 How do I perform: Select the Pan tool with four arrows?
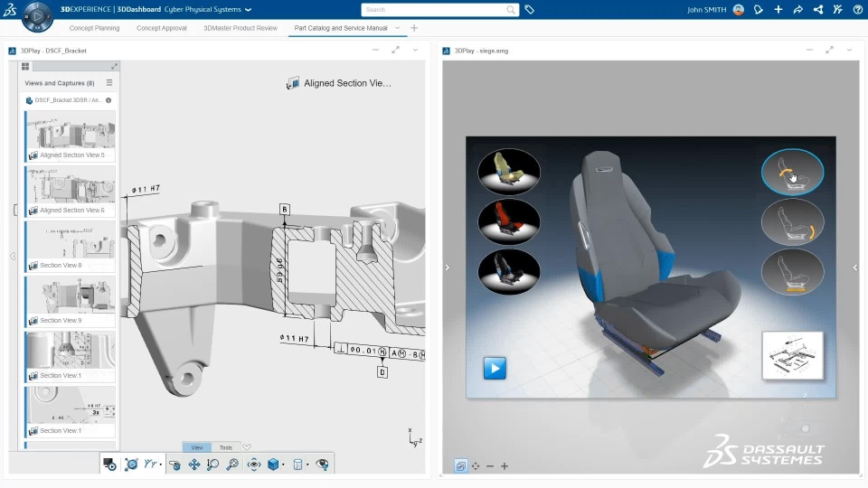click(194, 465)
